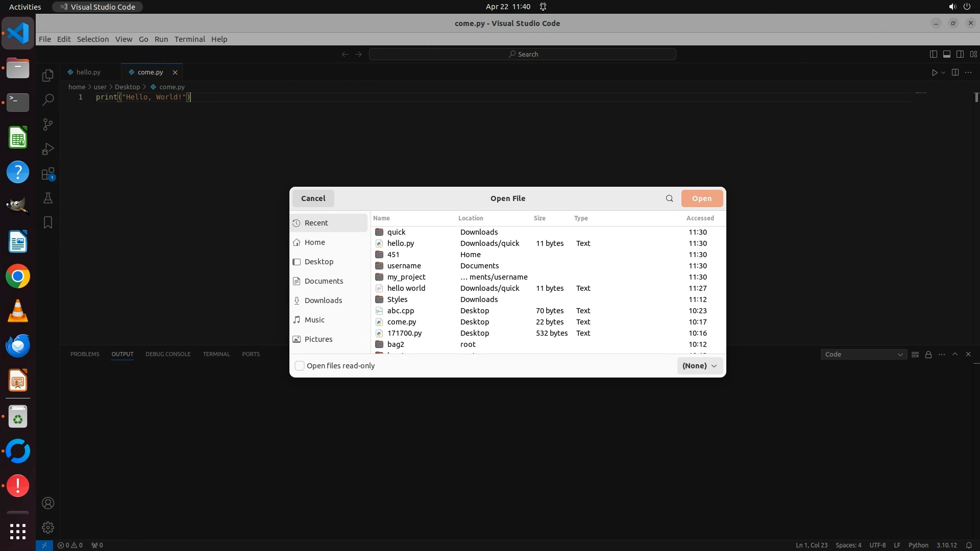Click Cancel in Open File dialog
Image resolution: width=980 pixels, height=551 pixels.
[313, 198]
